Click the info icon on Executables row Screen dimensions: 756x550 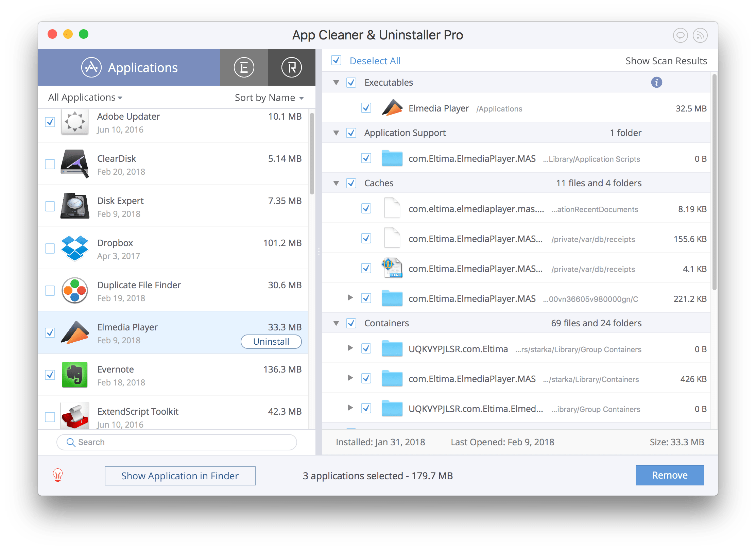tap(656, 82)
